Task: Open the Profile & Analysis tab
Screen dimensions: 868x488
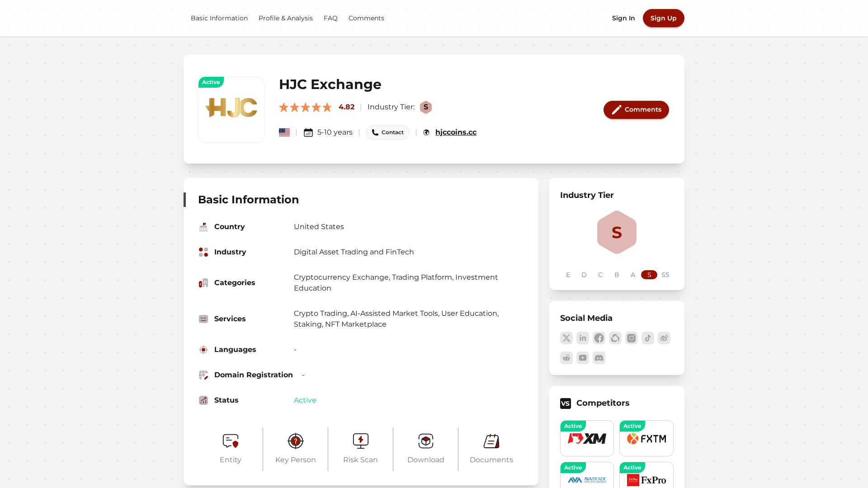Action: click(x=285, y=18)
